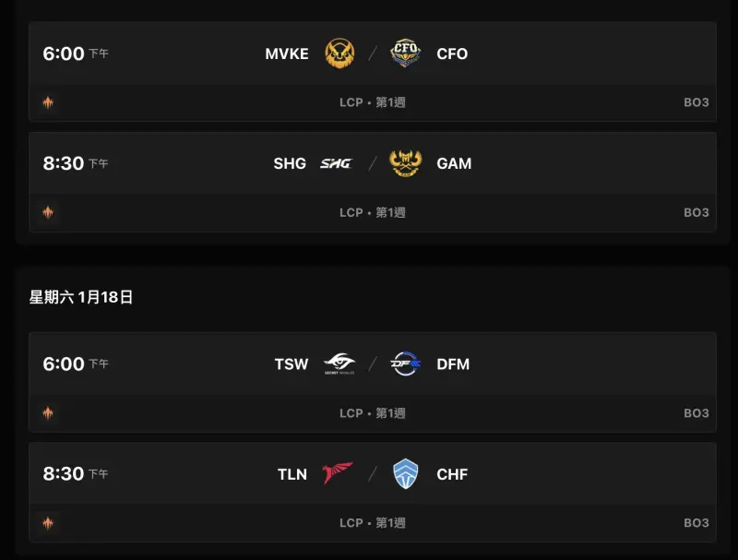Open the DFM team name link

click(x=453, y=364)
